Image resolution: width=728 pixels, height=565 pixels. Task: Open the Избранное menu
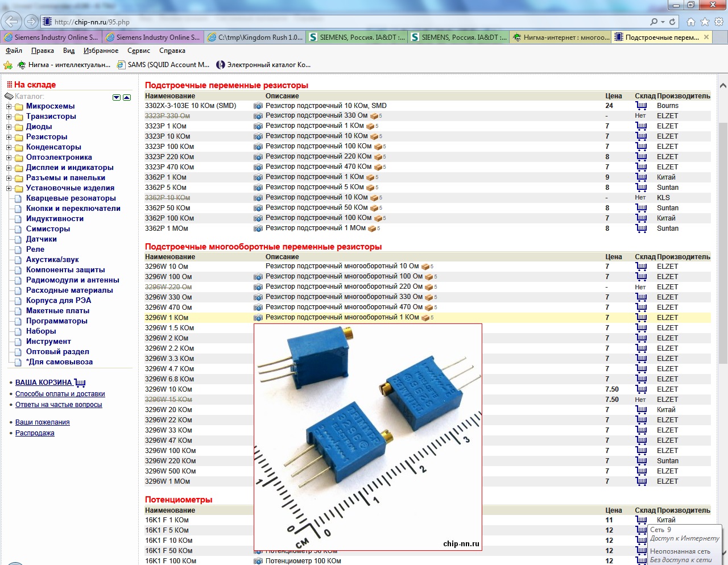[x=101, y=51]
